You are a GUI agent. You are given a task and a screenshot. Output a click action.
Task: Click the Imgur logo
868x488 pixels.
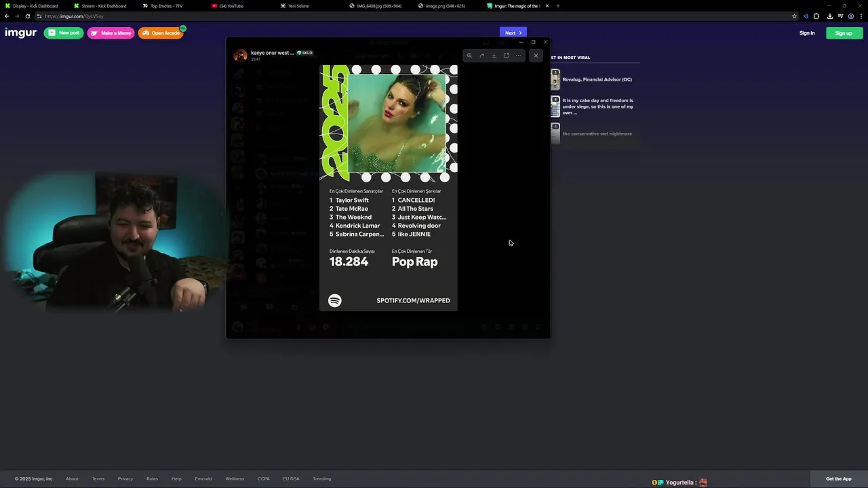20,33
